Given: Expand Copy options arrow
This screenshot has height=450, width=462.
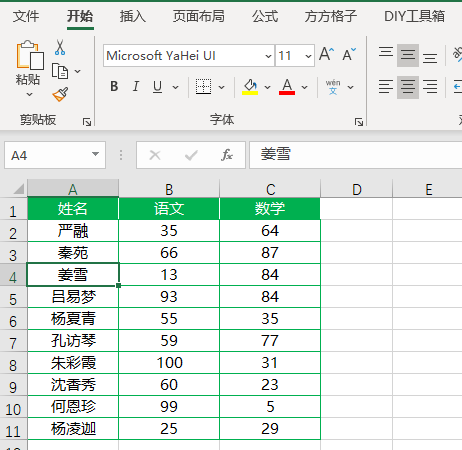Looking at the screenshot, I should click(x=77, y=71).
